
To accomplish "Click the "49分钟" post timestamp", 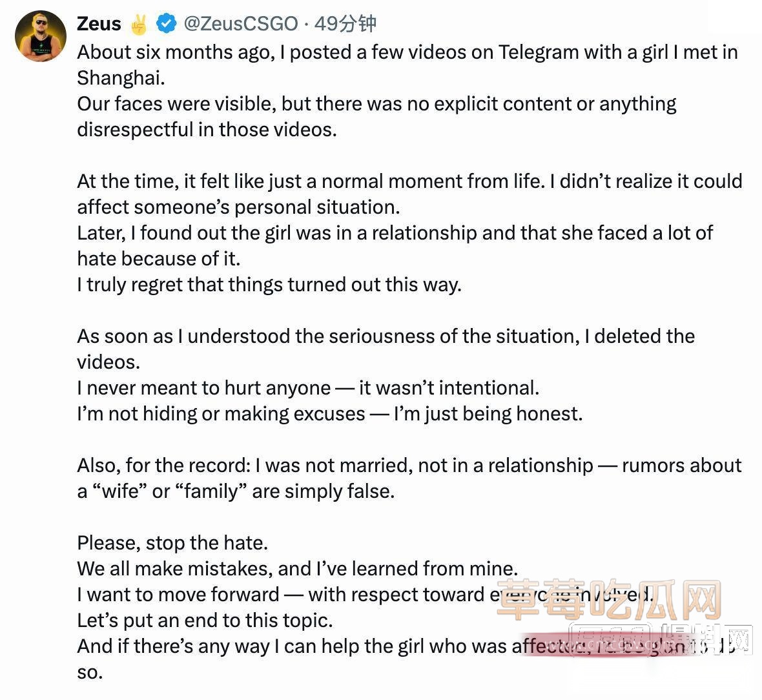I will [345, 24].
